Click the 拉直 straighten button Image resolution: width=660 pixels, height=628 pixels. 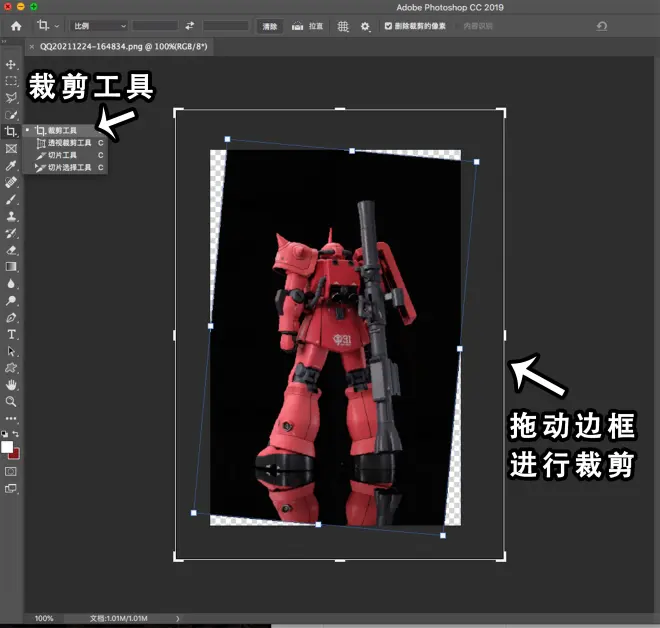(x=307, y=27)
